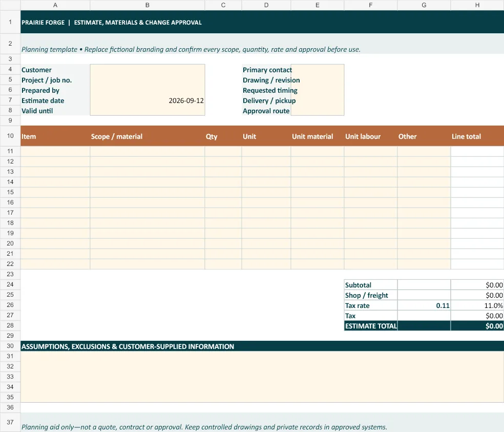The width and height of the screenshot is (504, 432).
Task: Click the Other cell in row 17
Action: [x=424, y=213]
